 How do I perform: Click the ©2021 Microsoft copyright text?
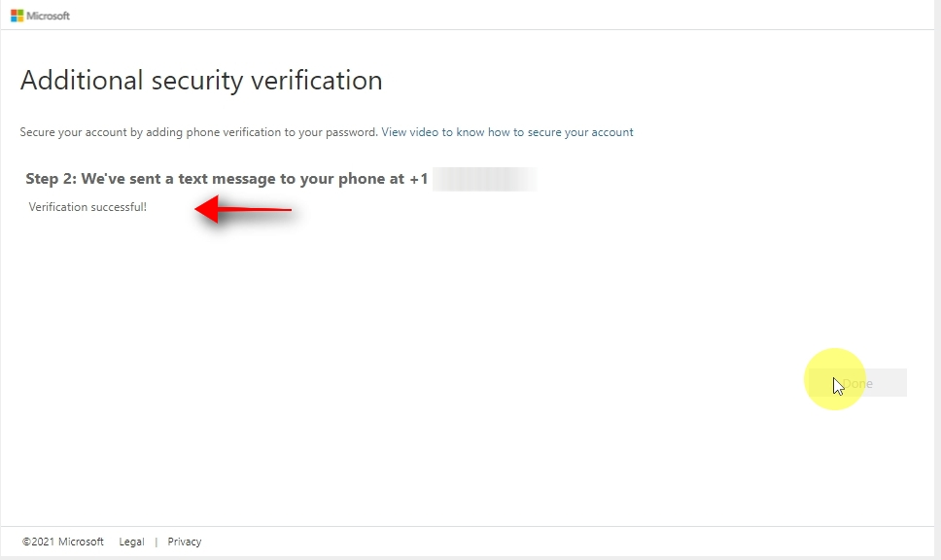pos(63,542)
